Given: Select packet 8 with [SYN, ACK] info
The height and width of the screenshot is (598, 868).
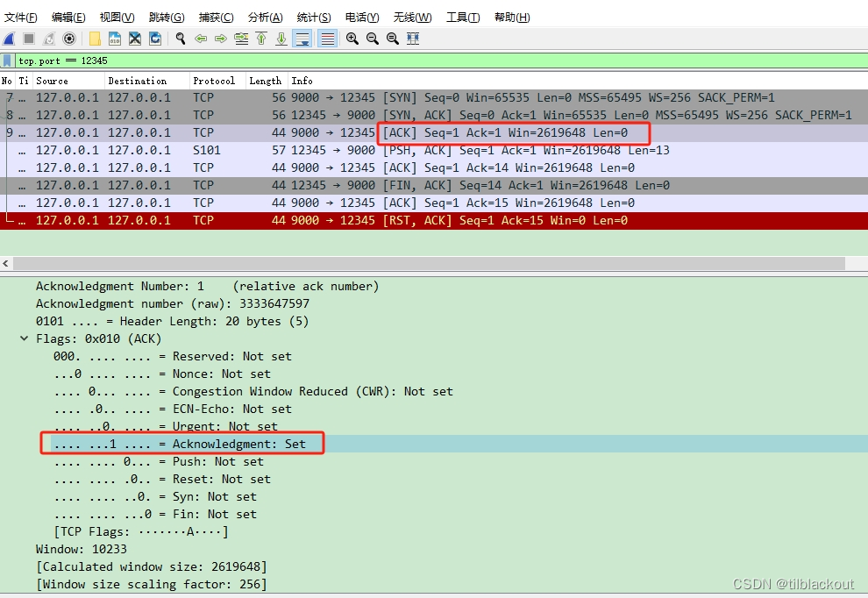Looking at the screenshot, I should point(434,115).
